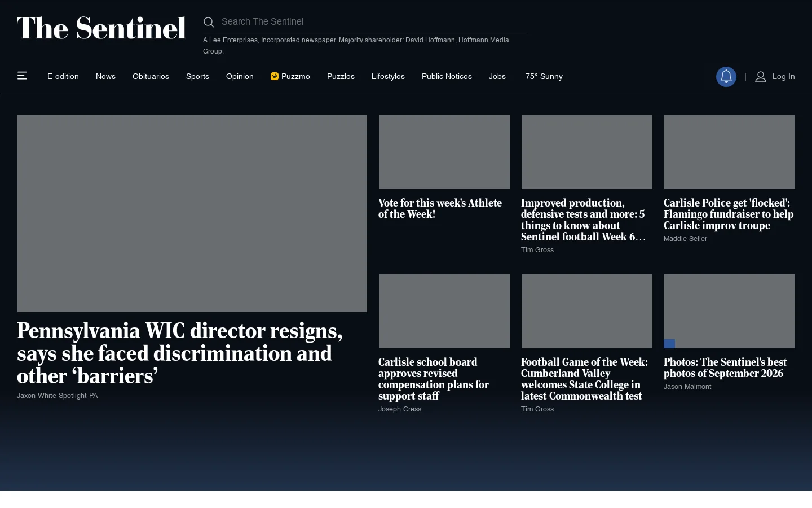Open the Opinion section
812x508 pixels.
pos(240,76)
